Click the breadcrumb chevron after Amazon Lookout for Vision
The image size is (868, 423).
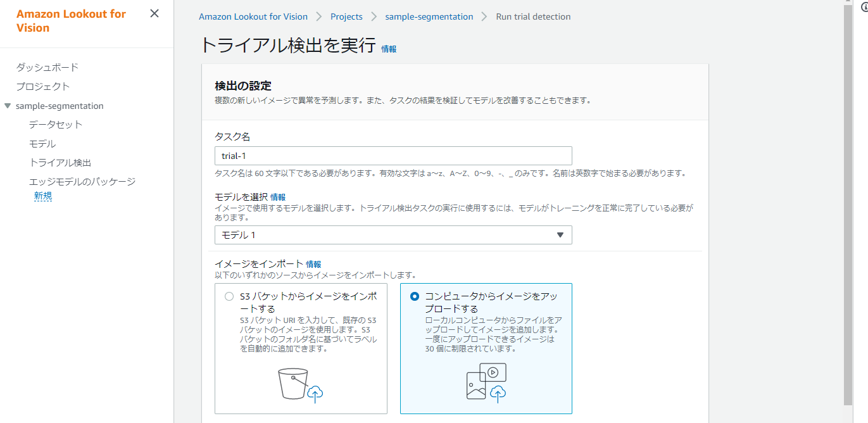click(319, 16)
